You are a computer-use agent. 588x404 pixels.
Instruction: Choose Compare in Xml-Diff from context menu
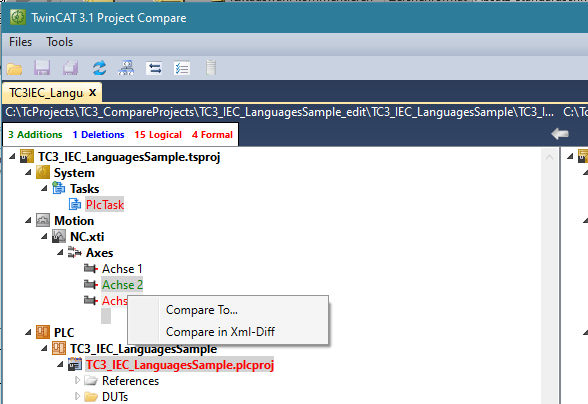tap(228, 332)
